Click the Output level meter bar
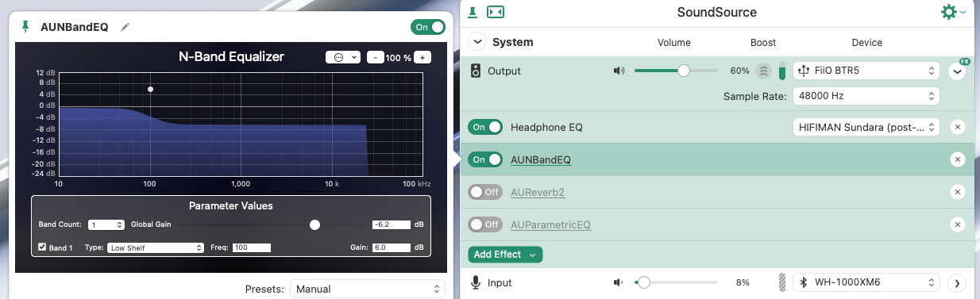Screen dimensions: 980x299 pos(781,71)
